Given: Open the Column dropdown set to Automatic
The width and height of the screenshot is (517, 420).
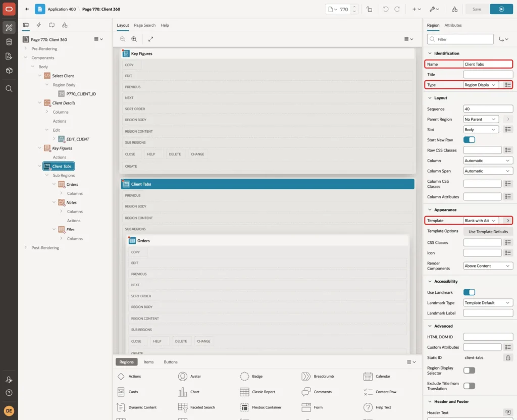Looking at the screenshot, I should coord(488,161).
